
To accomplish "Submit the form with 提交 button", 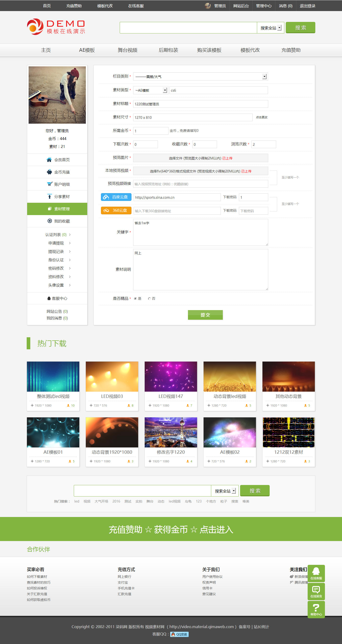I will 205,315.
